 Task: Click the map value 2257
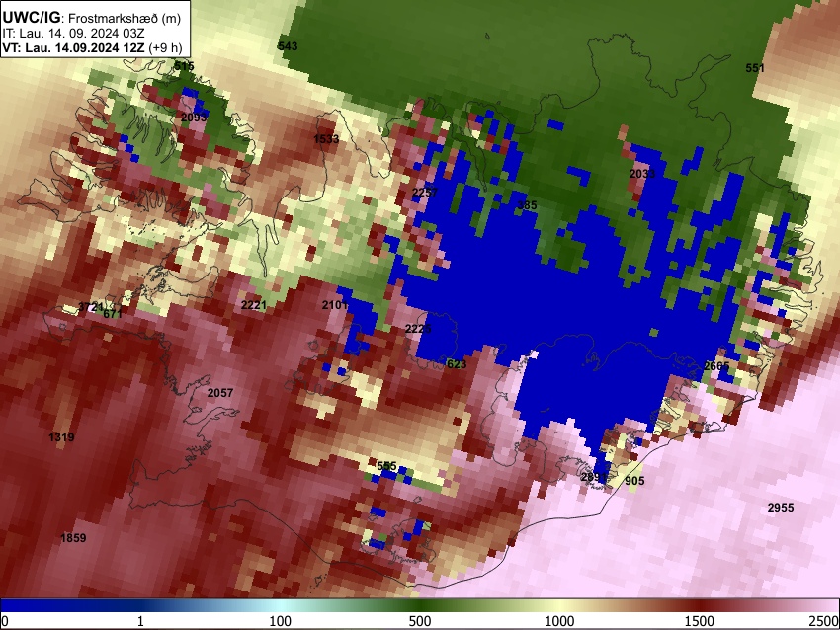point(425,193)
